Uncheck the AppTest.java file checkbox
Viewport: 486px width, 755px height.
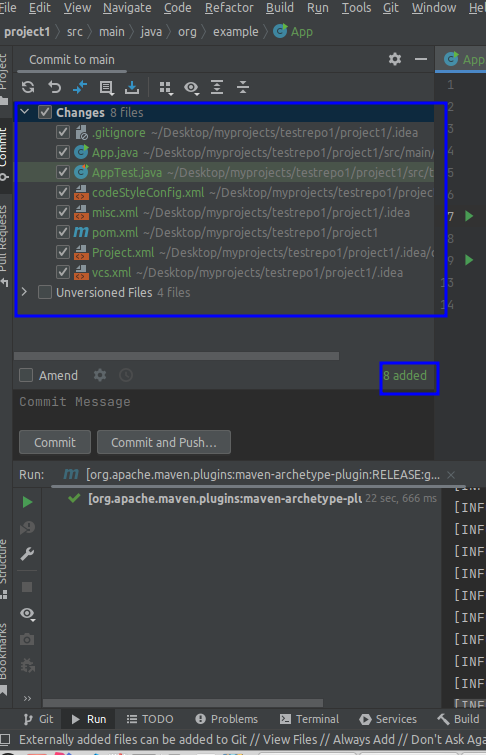coord(63,172)
